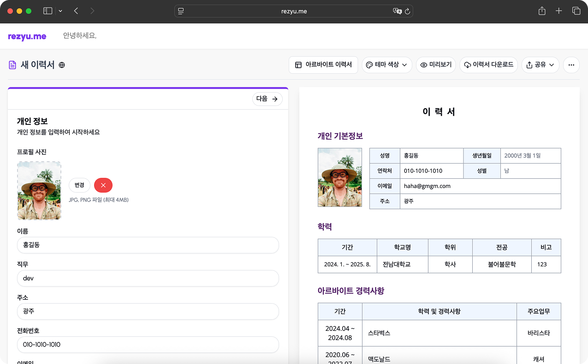This screenshot has width=588, height=364.
Task: Click the 변경 change photo button
Action: tap(79, 185)
